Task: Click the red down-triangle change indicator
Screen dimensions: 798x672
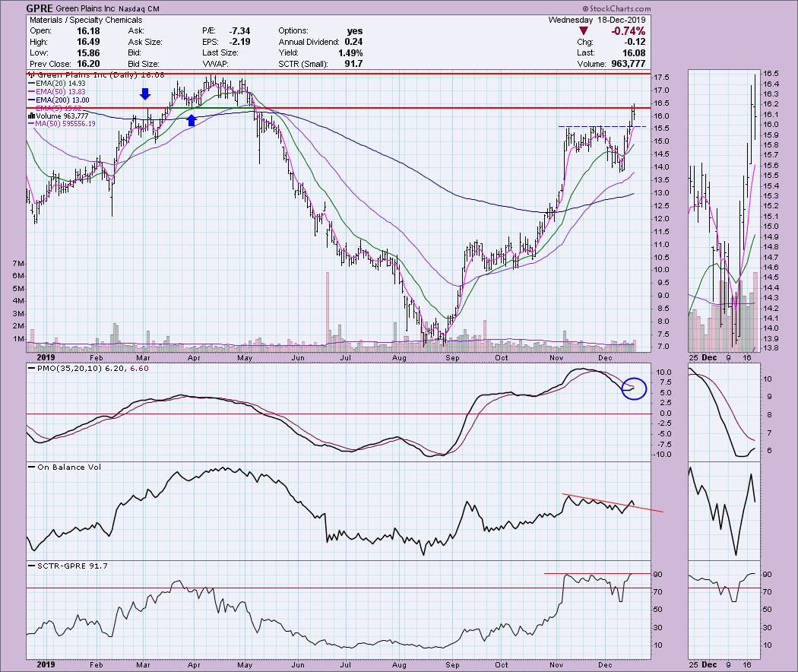Action: pos(584,31)
